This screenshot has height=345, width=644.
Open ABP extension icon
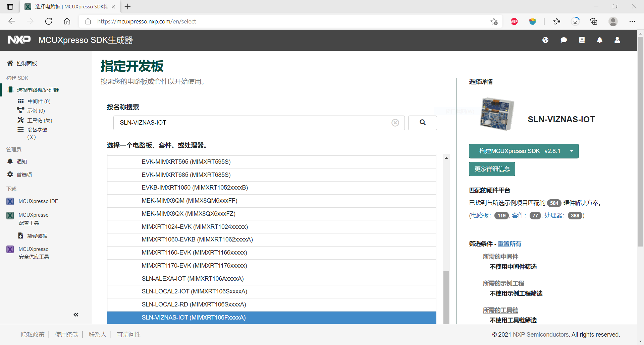514,21
